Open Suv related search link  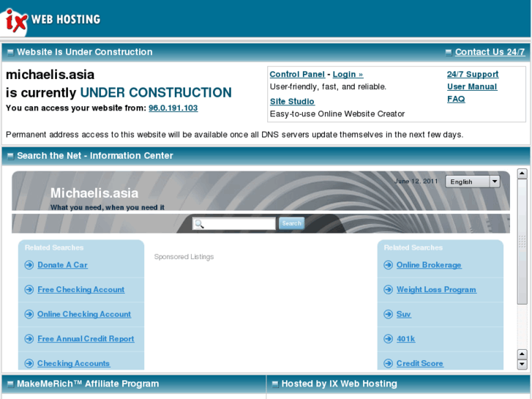pos(404,314)
